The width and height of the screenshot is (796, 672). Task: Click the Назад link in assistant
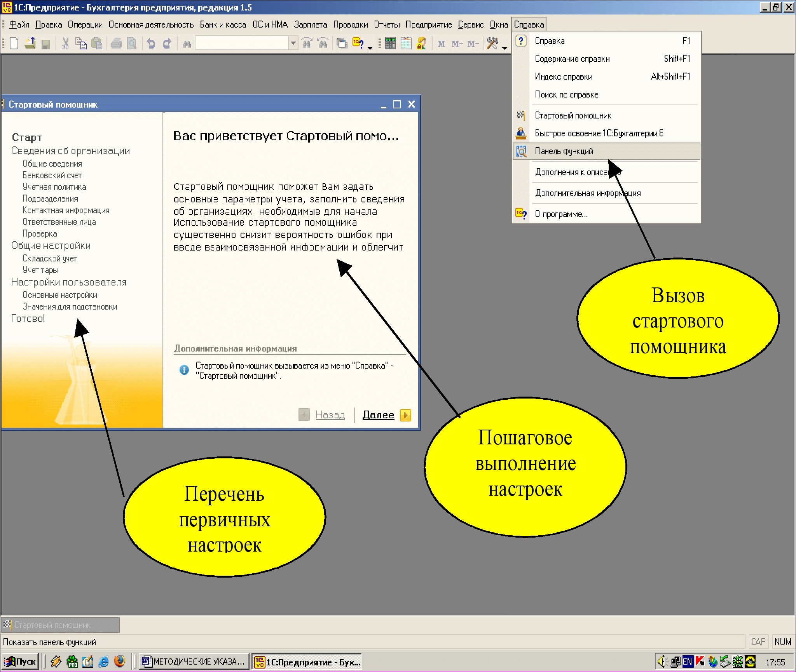click(x=330, y=415)
